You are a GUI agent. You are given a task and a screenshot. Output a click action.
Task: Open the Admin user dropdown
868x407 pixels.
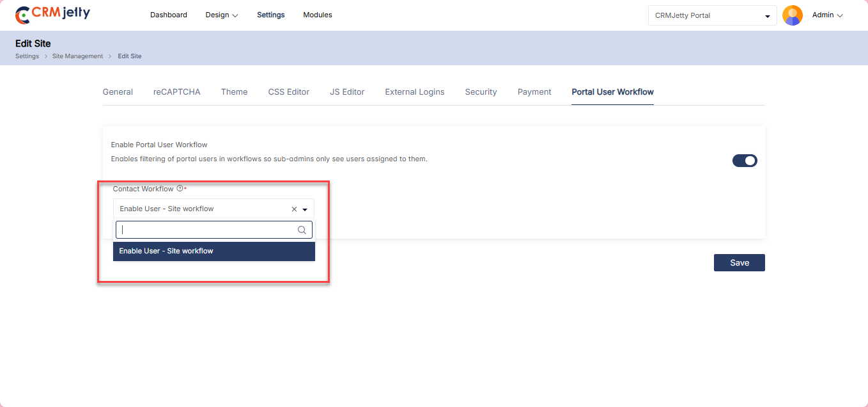tap(827, 15)
